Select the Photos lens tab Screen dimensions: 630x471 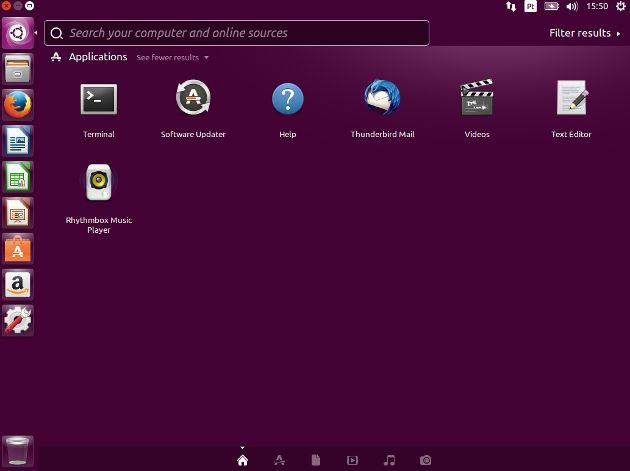pyautogui.click(x=426, y=460)
